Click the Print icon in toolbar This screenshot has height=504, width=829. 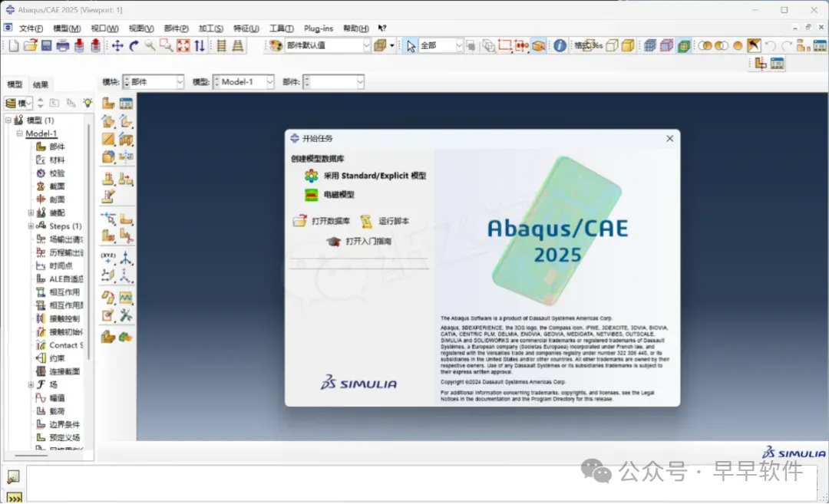[63, 46]
